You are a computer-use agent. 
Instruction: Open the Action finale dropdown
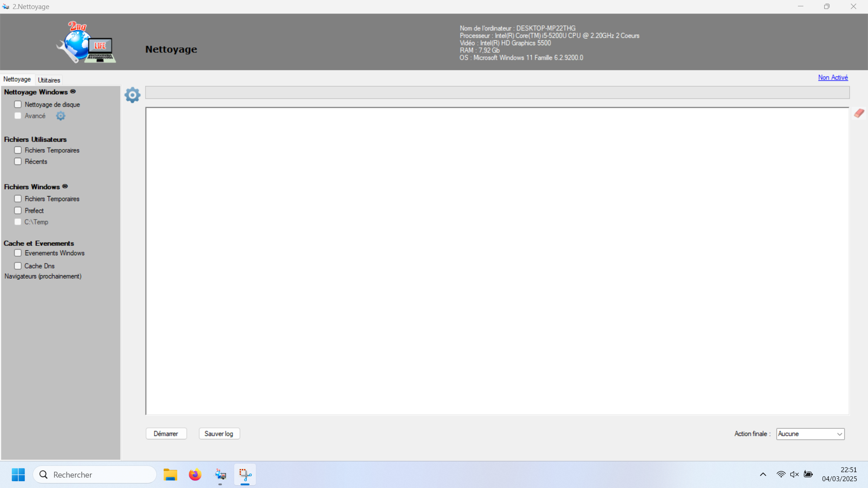coord(810,434)
